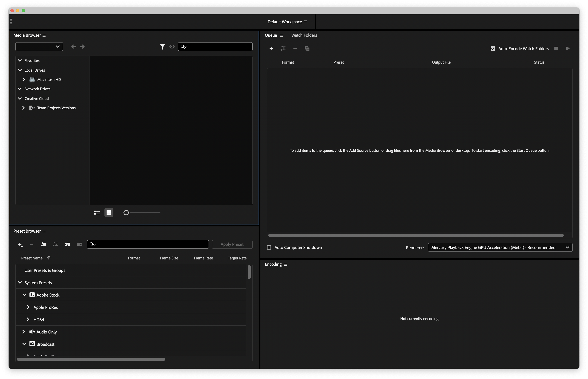The image size is (588, 379).
Task: Select the Team Projects Versions icon
Action: [x=32, y=108]
